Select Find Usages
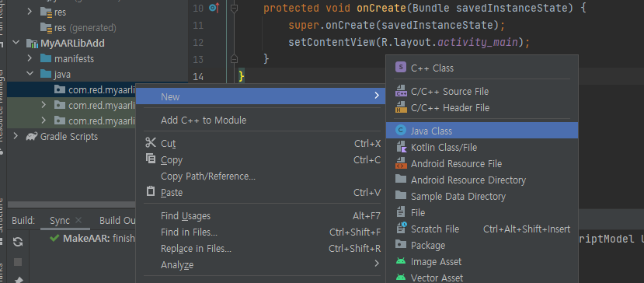644x283 pixels. click(260, 215)
